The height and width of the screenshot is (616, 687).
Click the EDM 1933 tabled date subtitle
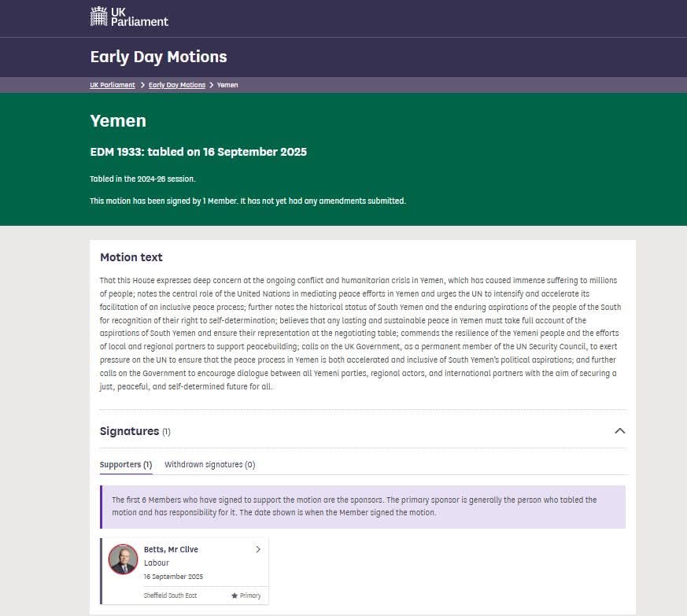[x=198, y=152]
